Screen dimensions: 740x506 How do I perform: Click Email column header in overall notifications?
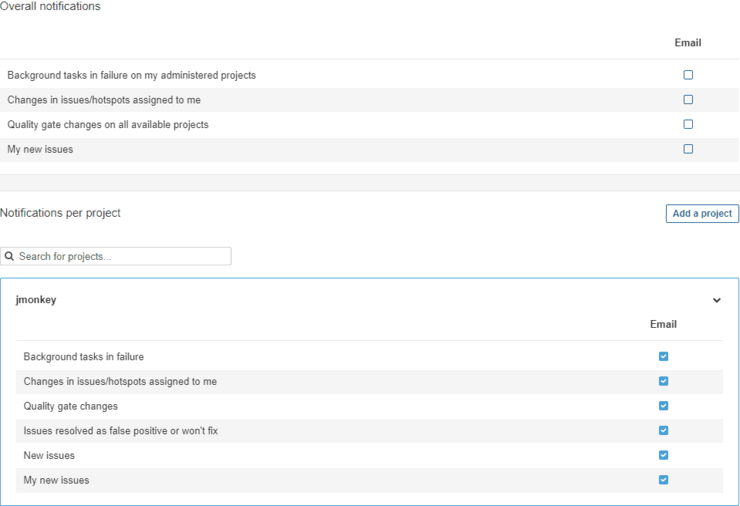click(x=688, y=43)
